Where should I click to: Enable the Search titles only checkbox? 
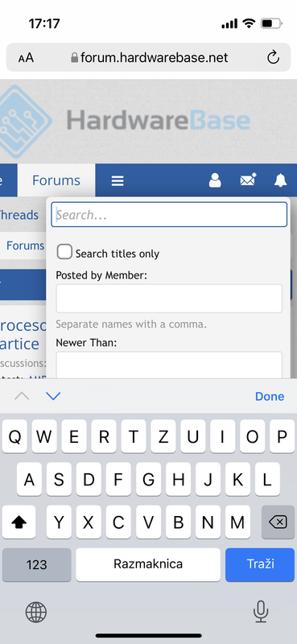64,252
